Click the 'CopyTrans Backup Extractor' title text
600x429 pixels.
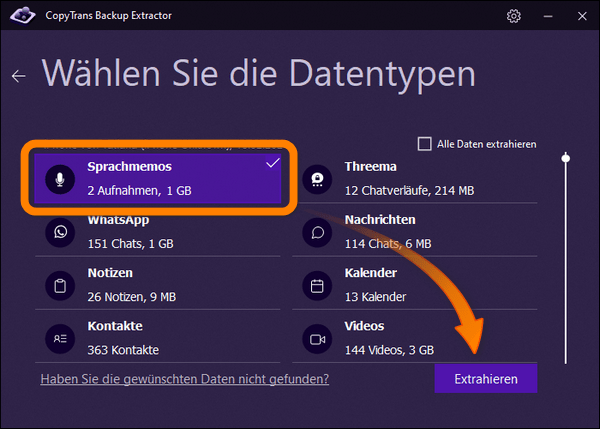(x=109, y=16)
